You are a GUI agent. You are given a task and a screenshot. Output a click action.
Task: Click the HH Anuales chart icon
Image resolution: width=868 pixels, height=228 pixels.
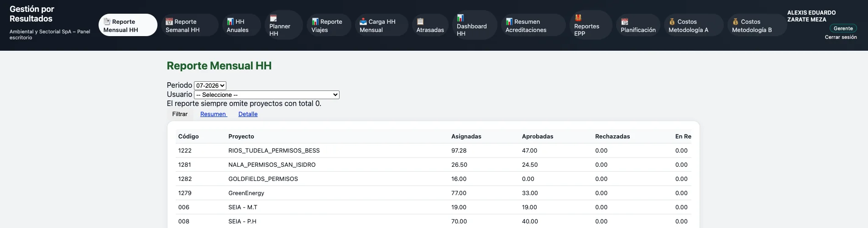pyautogui.click(x=230, y=21)
